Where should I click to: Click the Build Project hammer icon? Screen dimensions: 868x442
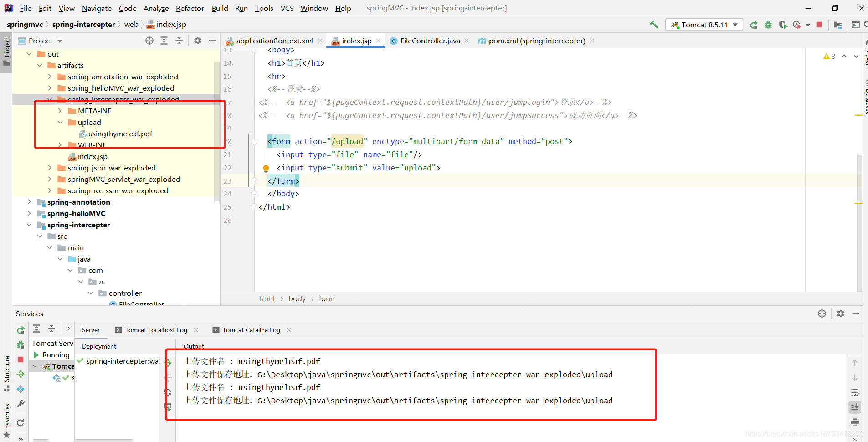[654, 25]
